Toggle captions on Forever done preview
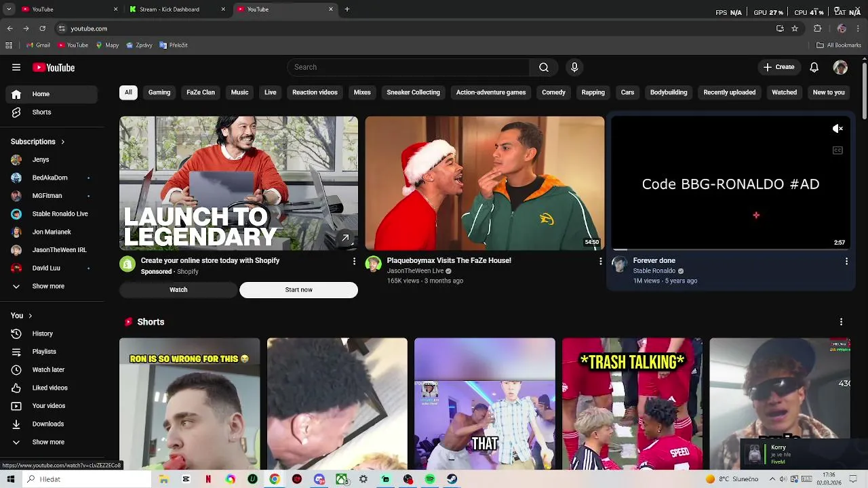The width and height of the screenshot is (868, 488). [837, 150]
